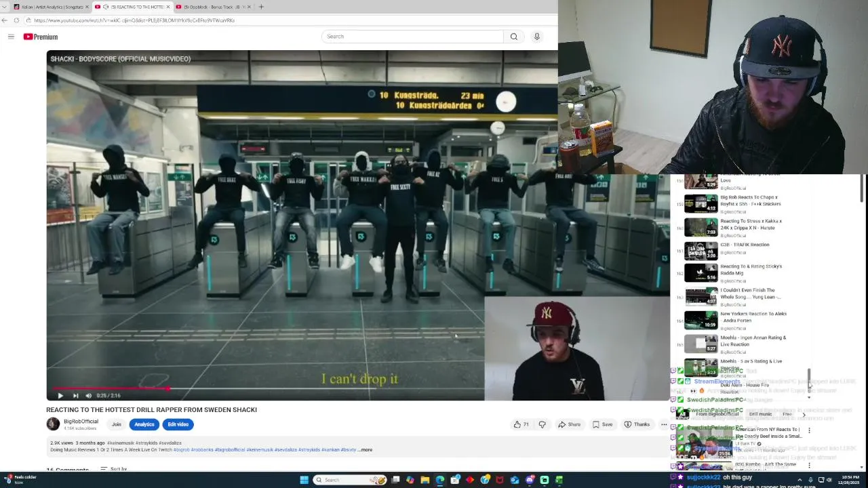868x488 pixels.
Task: Close the Opoblock Bonus Track tab
Action: [249, 7]
